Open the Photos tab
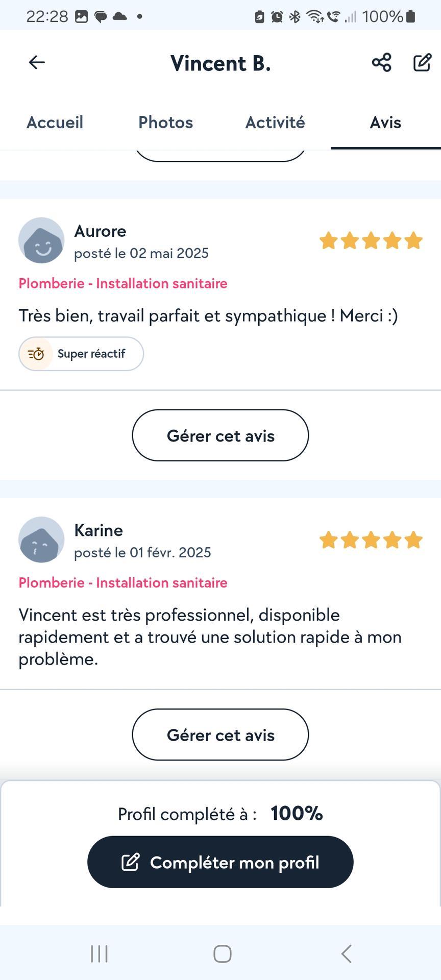The image size is (441, 980). tap(165, 122)
